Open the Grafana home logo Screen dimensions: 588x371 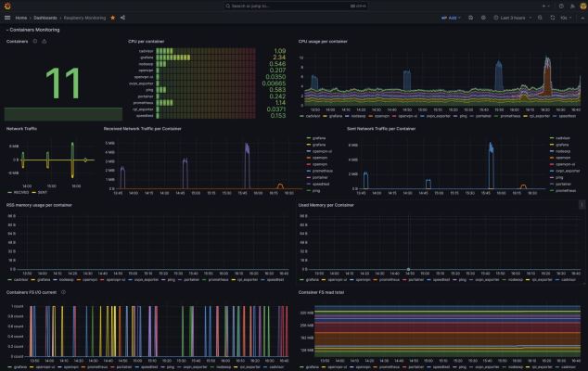point(7,6)
